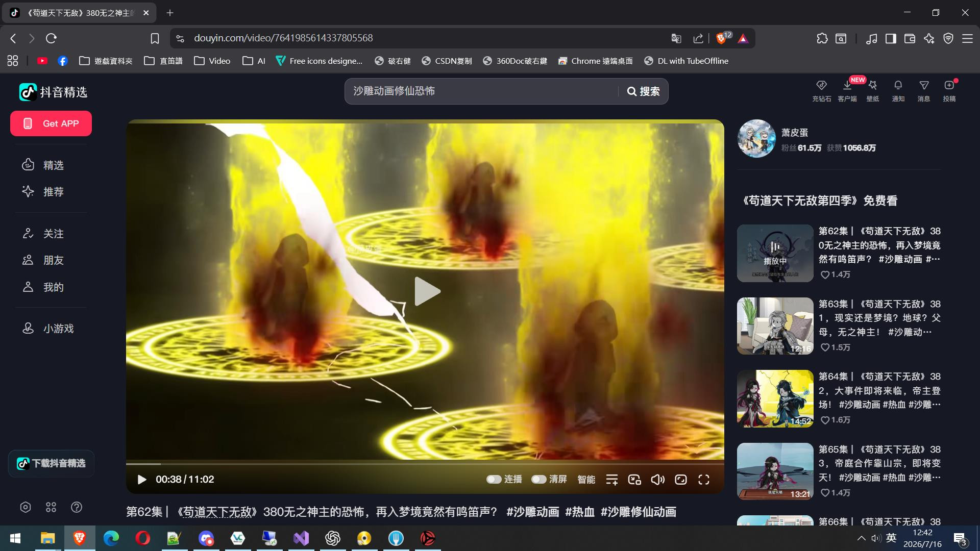Open the 朋友 sidebar section
Viewport: 980px width, 551px height.
click(43, 260)
